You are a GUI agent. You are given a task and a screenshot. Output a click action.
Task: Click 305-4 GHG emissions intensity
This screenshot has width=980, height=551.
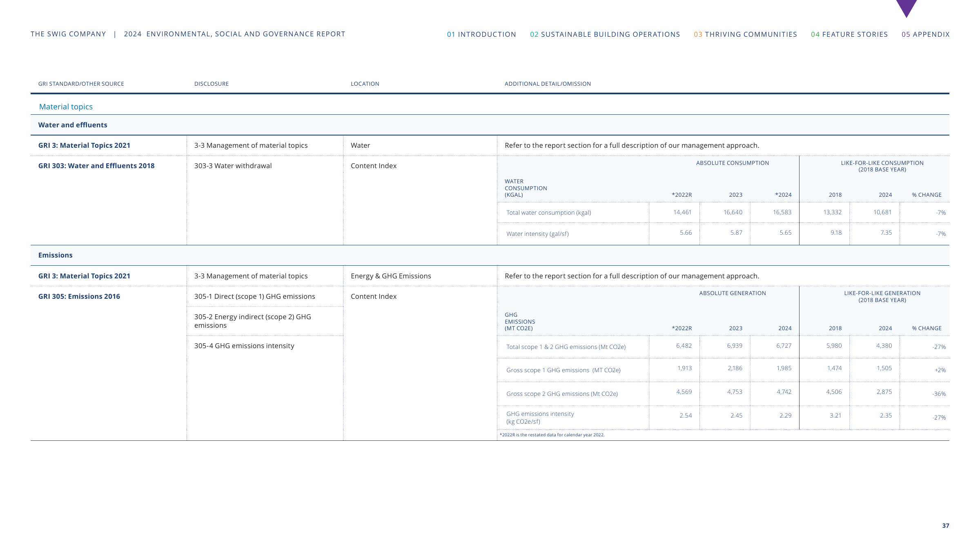(244, 346)
